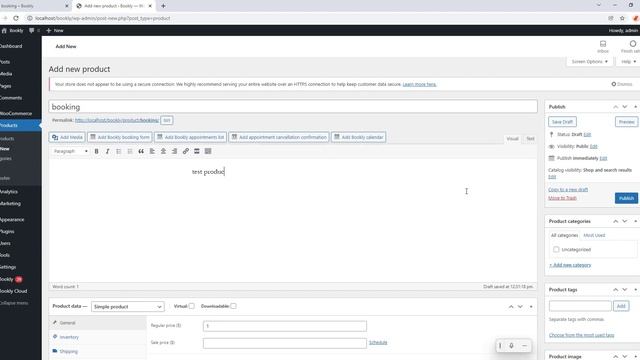
Task: Insert Read More tag
Action: [x=197, y=151]
